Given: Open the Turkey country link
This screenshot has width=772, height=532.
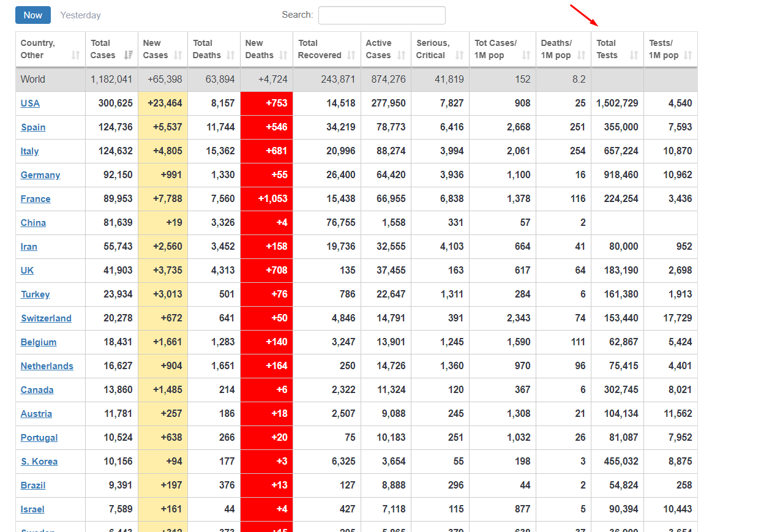Looking at the screenshot, I should (36, 294).
